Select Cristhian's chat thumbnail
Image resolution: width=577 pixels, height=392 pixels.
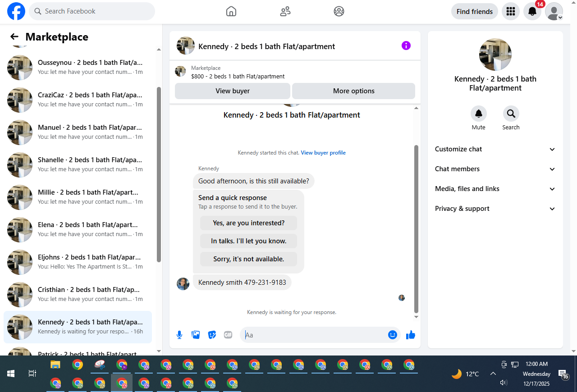coord(20,295)
